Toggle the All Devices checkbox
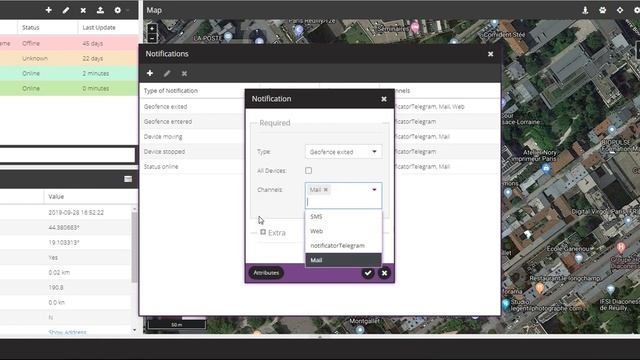 tap(309, 170)
